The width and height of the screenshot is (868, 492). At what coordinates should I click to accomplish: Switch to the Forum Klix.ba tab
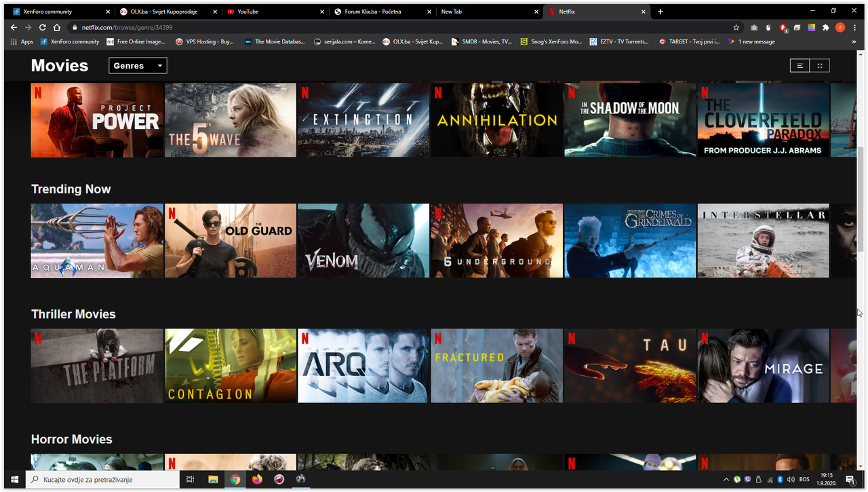click(x=383, y=12)
